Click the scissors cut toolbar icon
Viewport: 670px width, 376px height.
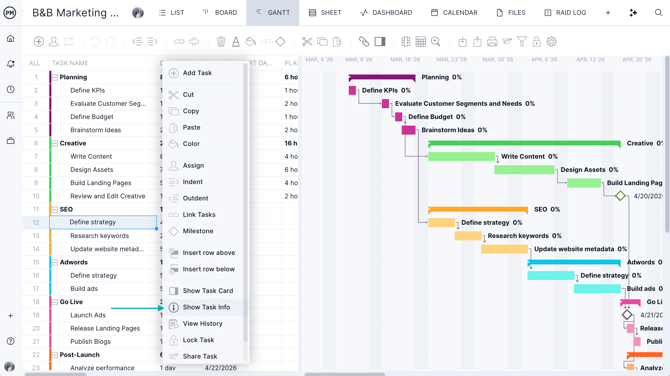(x=307, y=41)
